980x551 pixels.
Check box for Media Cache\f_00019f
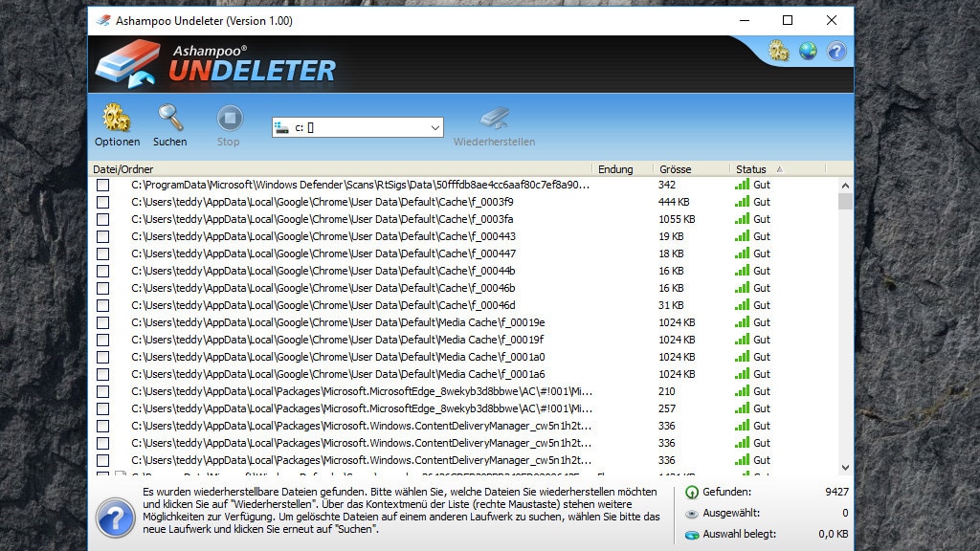click(103, 340)
